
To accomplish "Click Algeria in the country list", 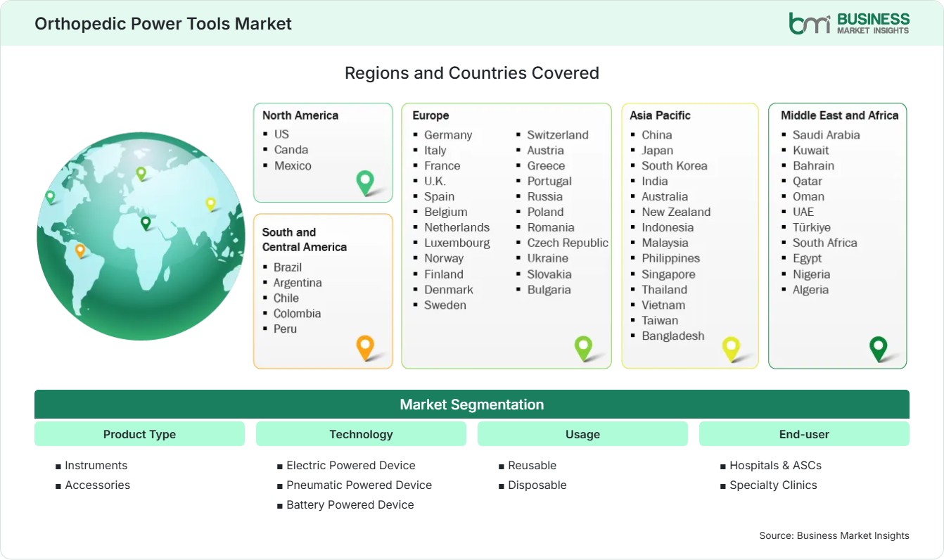I will pyautogui.click(x=810, y=290).
